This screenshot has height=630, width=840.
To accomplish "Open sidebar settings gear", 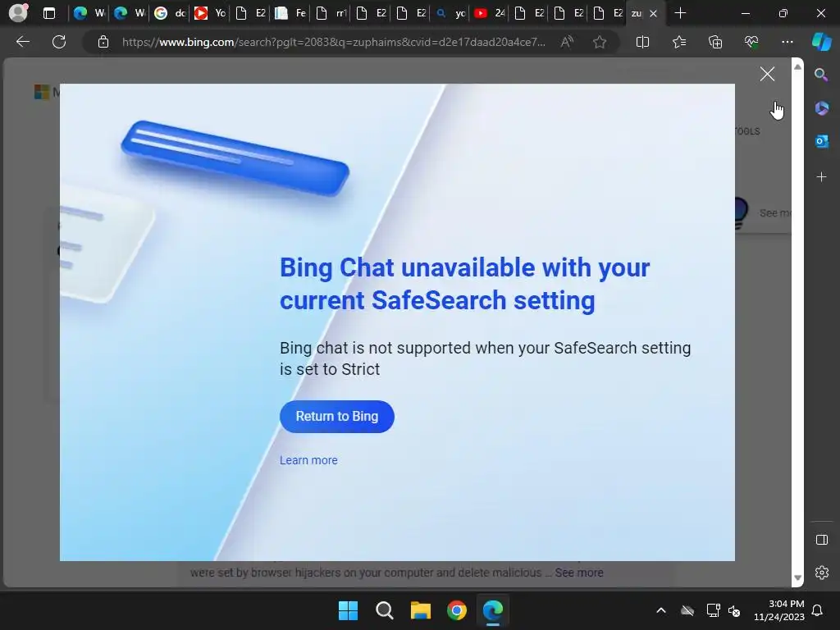I will (x=821, y=573).
